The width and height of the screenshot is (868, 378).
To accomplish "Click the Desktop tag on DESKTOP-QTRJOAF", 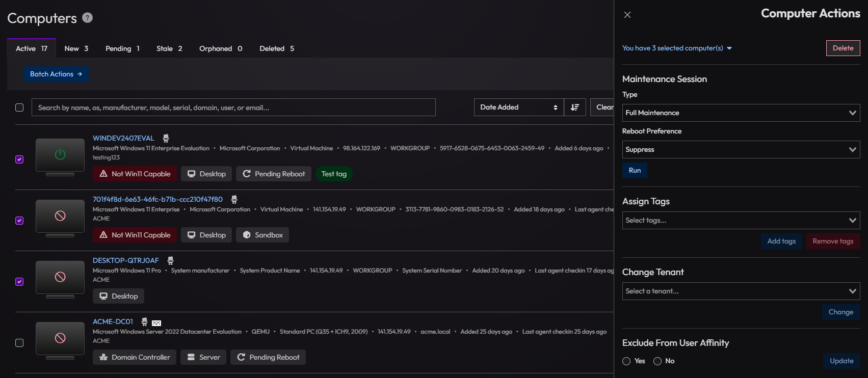I will coord(118,296).
